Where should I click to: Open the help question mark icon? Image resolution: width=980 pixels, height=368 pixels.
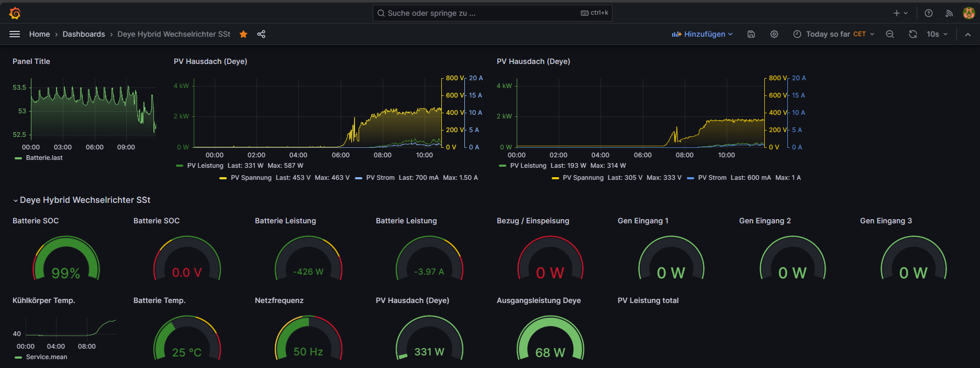(929, 13)
